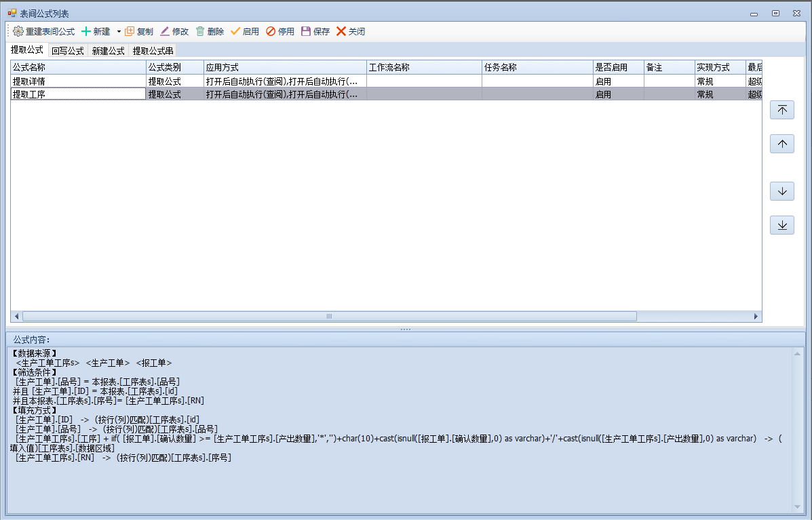
Task: Click the 启用 checkmark icon
Action: tap(235, 31)
